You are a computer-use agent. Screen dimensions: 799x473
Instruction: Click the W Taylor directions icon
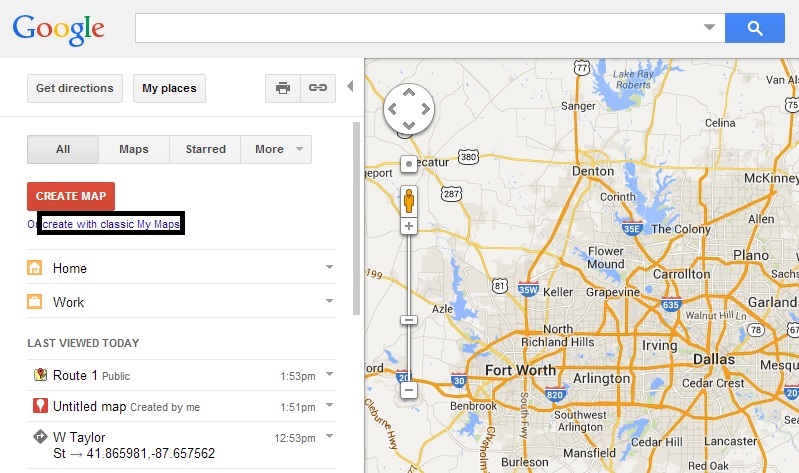click(x=40, y=437)
